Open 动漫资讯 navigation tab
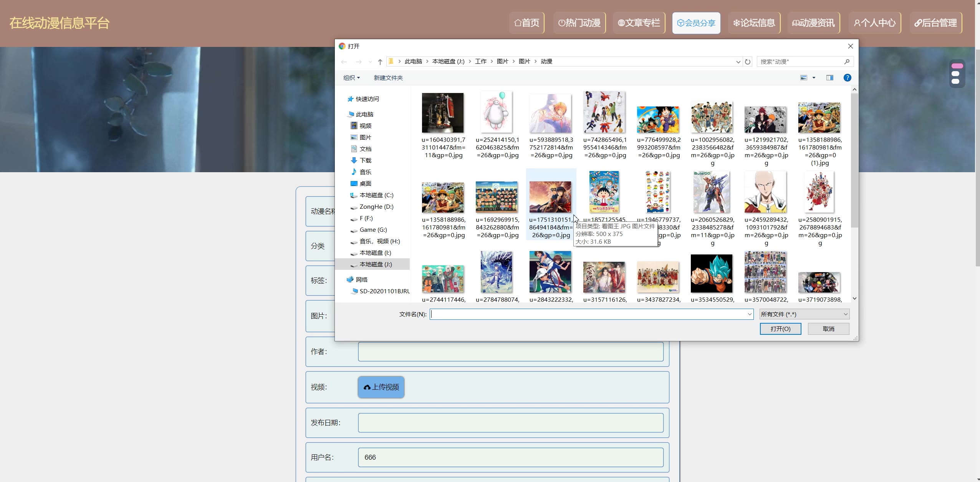This screenshot has height=482, width=980. coord(814,23)
